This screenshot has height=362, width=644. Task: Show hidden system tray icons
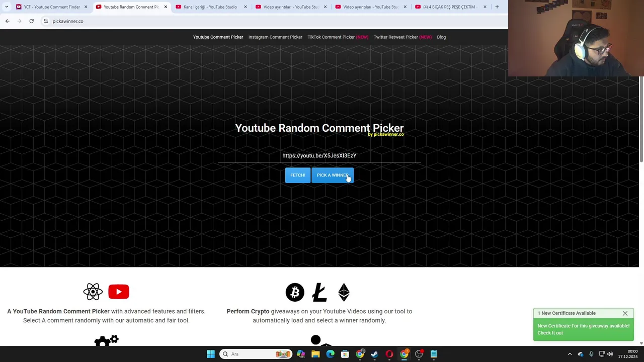click(x=570, y=354)
